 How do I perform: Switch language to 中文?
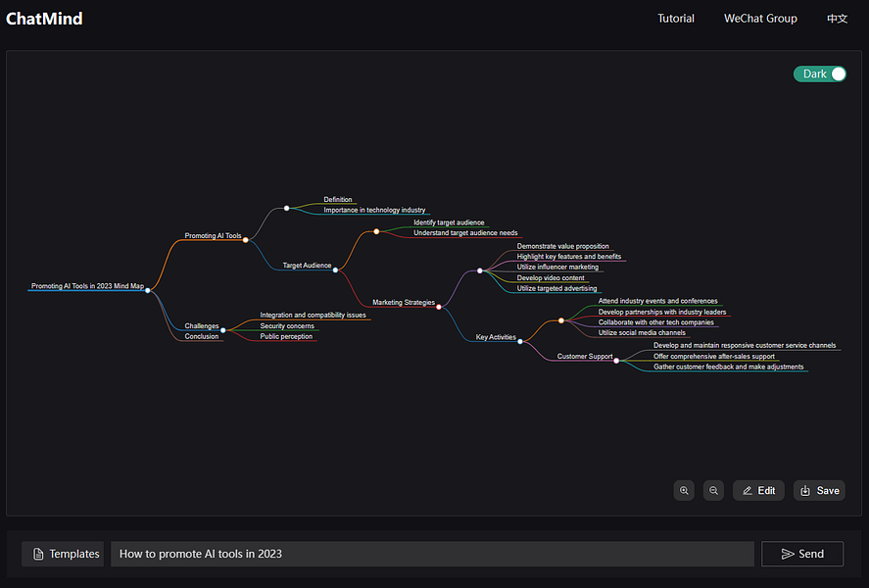pos(836,18)
